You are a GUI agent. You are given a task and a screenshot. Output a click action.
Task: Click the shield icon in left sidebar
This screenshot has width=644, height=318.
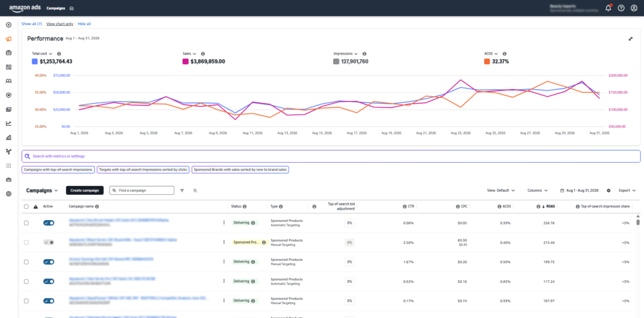pyautogui.click(x=8, y=95)
